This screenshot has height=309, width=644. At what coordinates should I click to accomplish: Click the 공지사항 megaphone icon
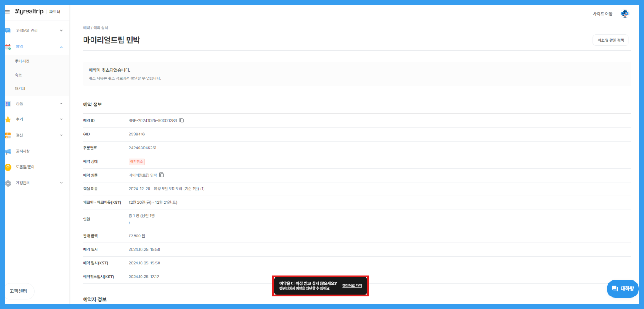pos(8,151)
